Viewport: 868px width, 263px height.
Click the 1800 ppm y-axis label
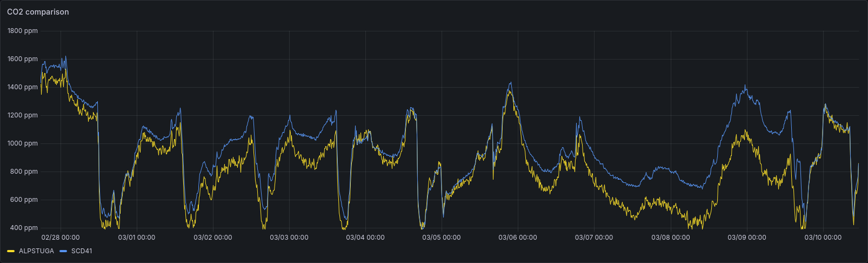23,31
